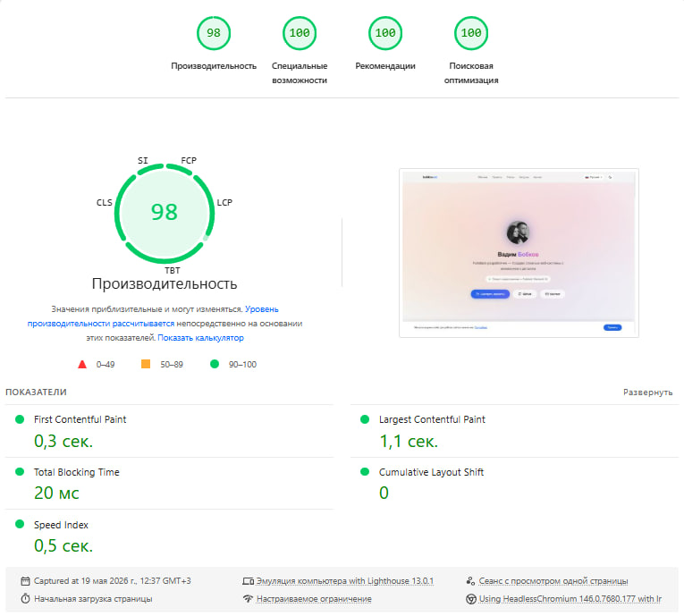
Task: Click the ПОКАЗАТЕЛИ section heading
Action: (x=36, y=392)
